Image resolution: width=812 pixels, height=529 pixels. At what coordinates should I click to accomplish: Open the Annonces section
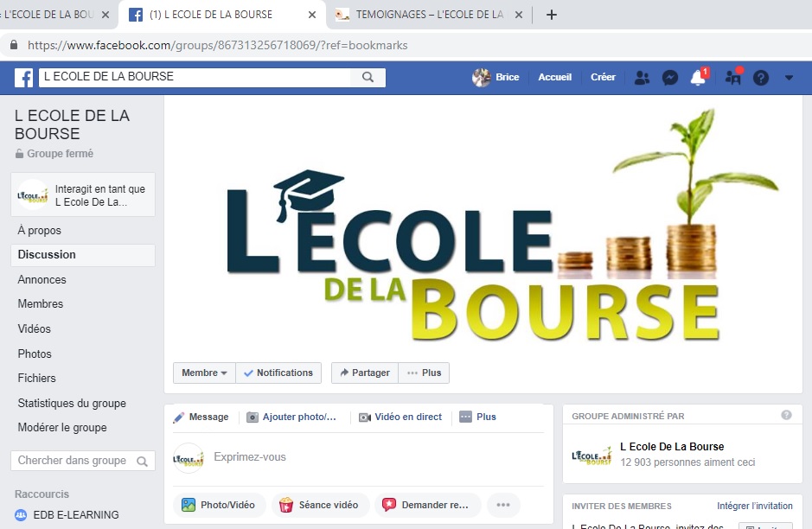tap(42, 279)
